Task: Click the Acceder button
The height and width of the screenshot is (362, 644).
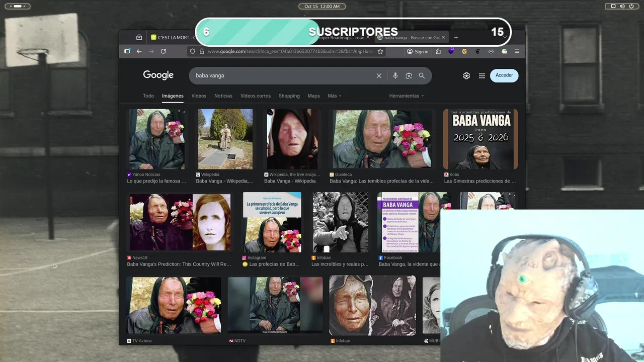Action: pos(504,75)
